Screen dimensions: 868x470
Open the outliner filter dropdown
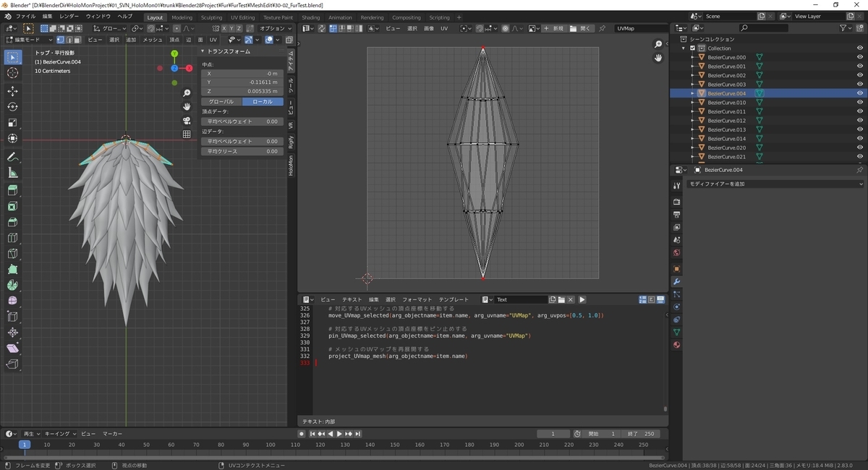coord(846,27)
